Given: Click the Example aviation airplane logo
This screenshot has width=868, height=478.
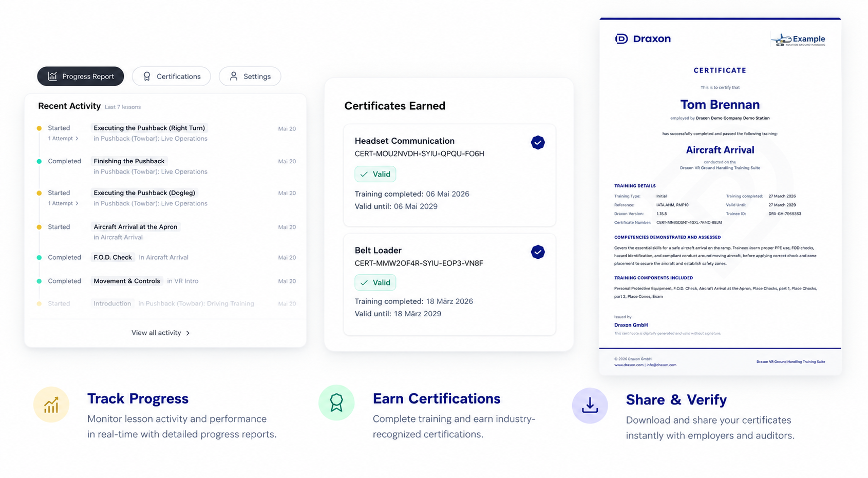Looking at the screenshot, I should 798,39.
